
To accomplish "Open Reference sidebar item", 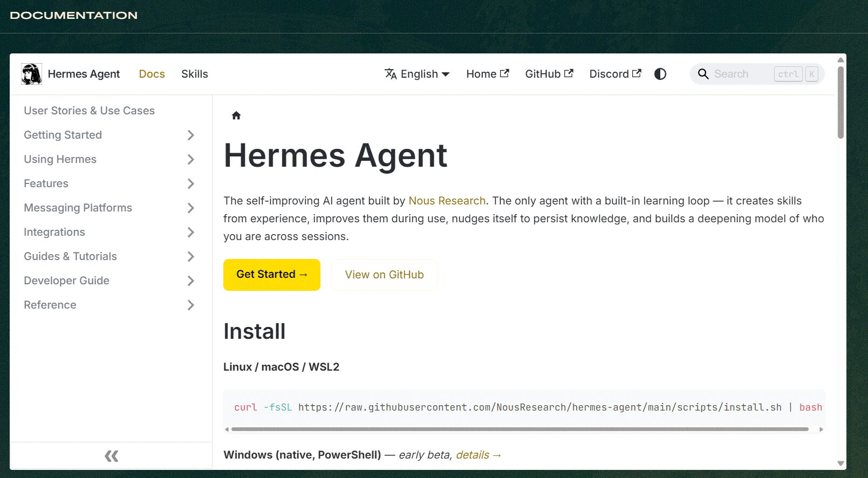I will click(x=50, y=305).
